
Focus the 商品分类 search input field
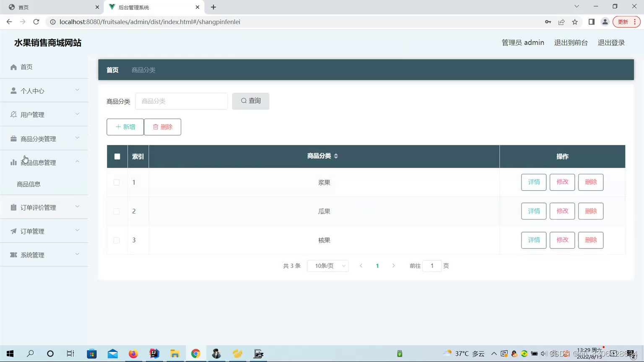click(182, 101)
